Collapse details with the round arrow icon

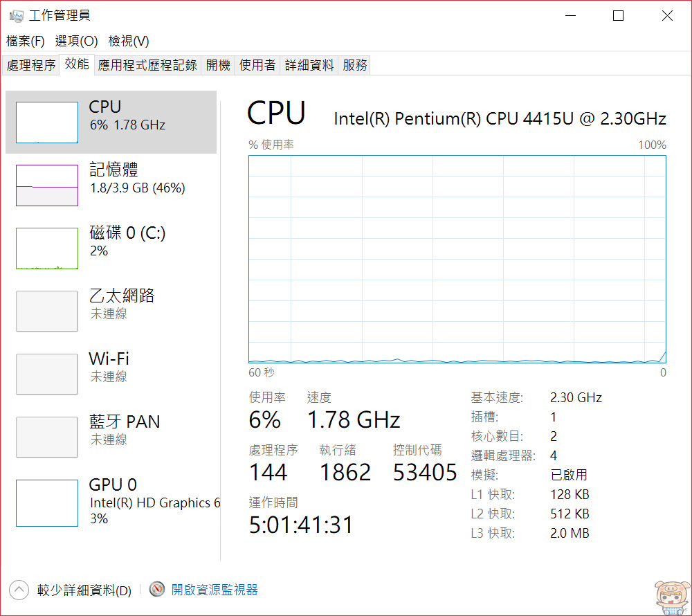pos(19,590)
